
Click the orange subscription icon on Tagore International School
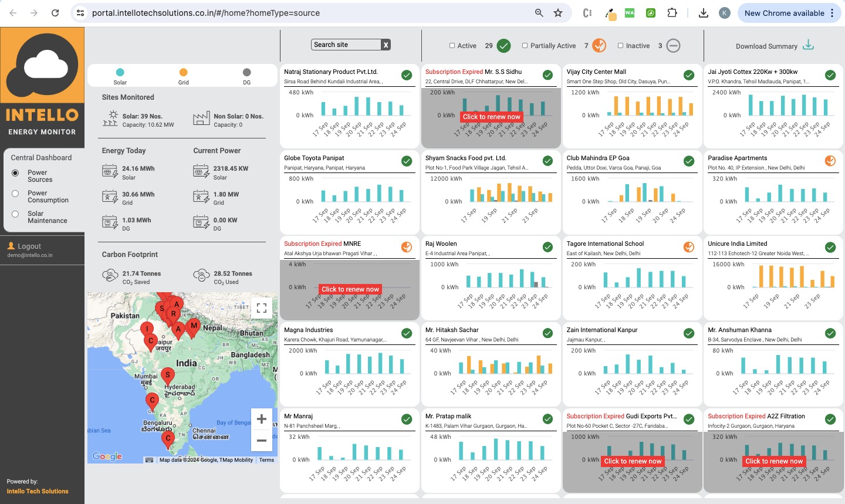(688, 247)
